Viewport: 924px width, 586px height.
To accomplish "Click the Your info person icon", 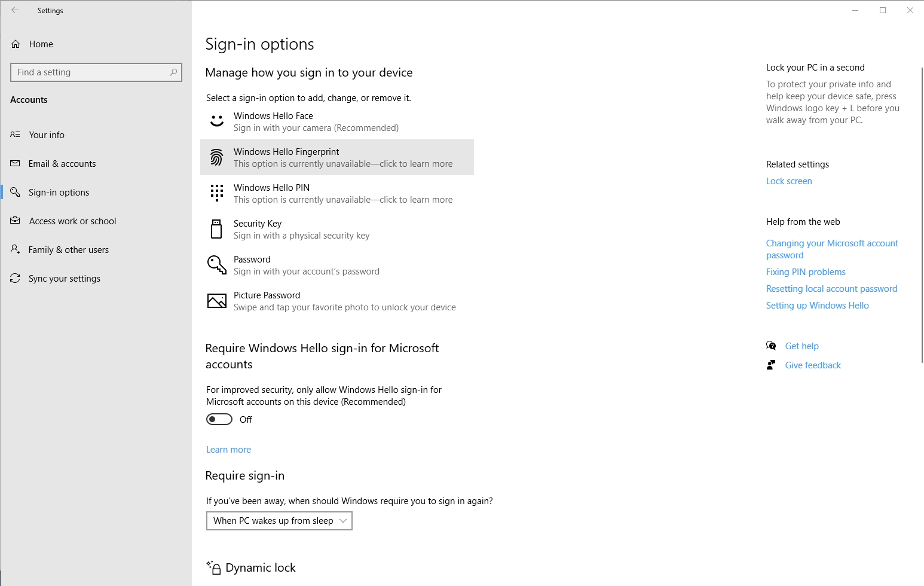I will pyautogui.click(x=16, y=135).
